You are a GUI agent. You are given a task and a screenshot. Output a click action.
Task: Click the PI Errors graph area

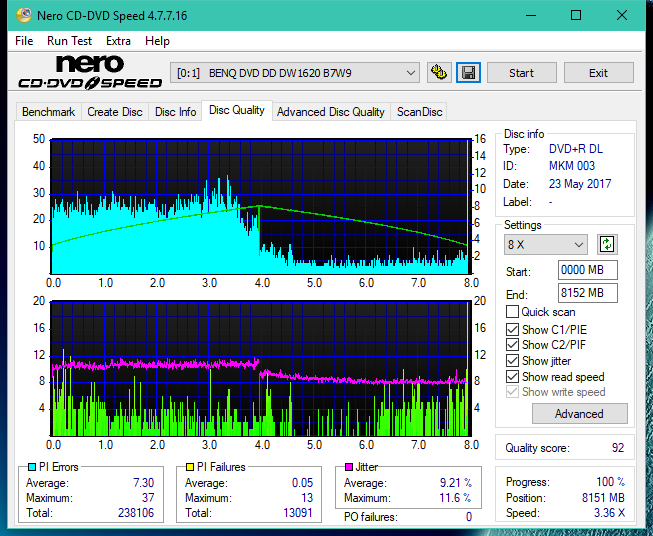260,207
